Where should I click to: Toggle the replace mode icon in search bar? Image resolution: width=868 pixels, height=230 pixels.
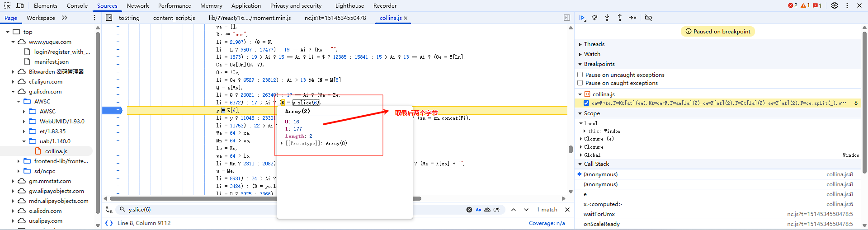[x=109, y=210]
